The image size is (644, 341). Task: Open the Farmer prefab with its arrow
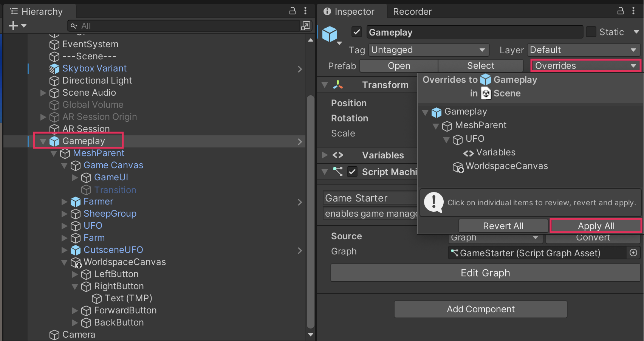pos(300,202)
